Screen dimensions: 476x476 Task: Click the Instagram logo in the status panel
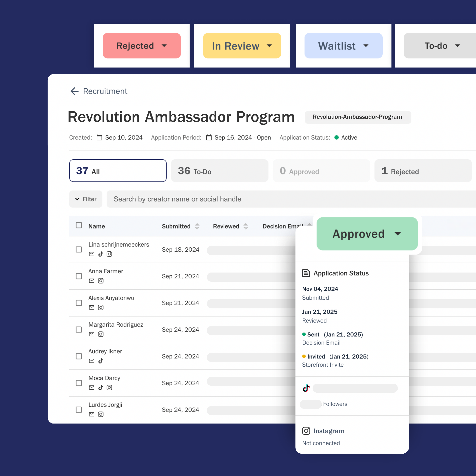[306, 431]
